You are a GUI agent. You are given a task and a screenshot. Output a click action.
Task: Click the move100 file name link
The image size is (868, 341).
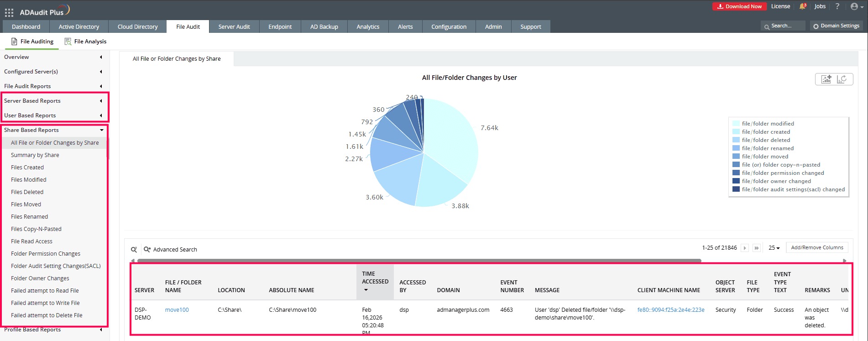tap(177, 310)
